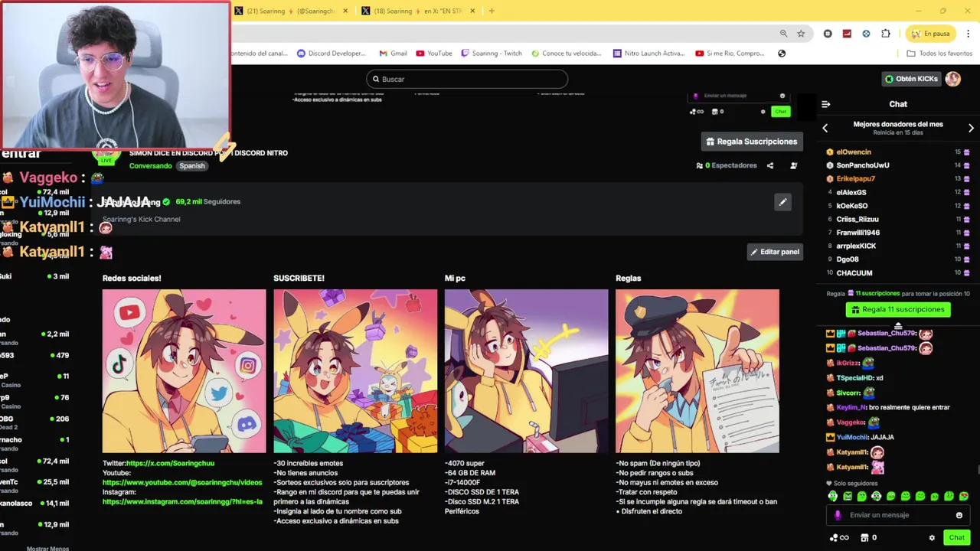Click the red extension icon in toolbar
This screenshot has width=980, height=551.
(x=847, y=34)
